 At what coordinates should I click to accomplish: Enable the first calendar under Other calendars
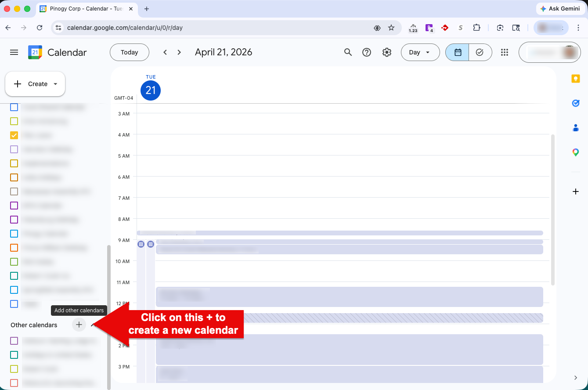click(14, 341)
